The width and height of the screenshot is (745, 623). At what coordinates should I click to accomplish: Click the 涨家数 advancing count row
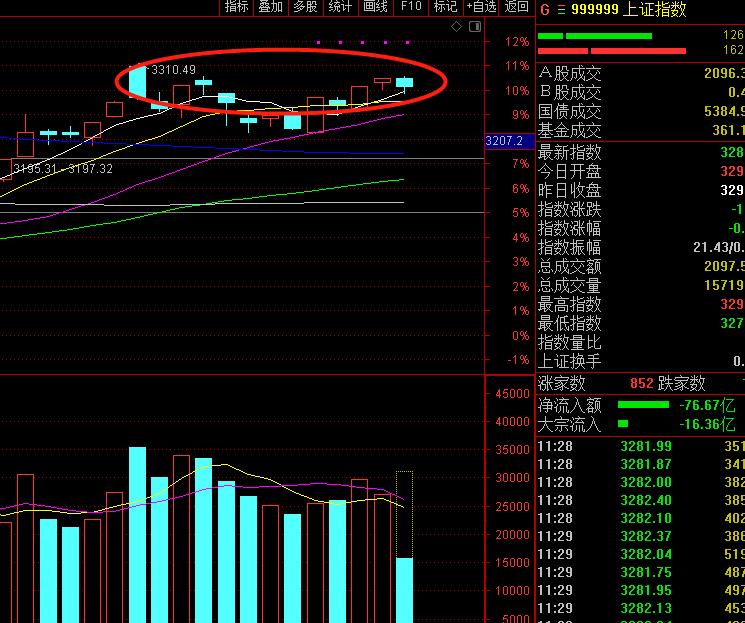(562, 383)
